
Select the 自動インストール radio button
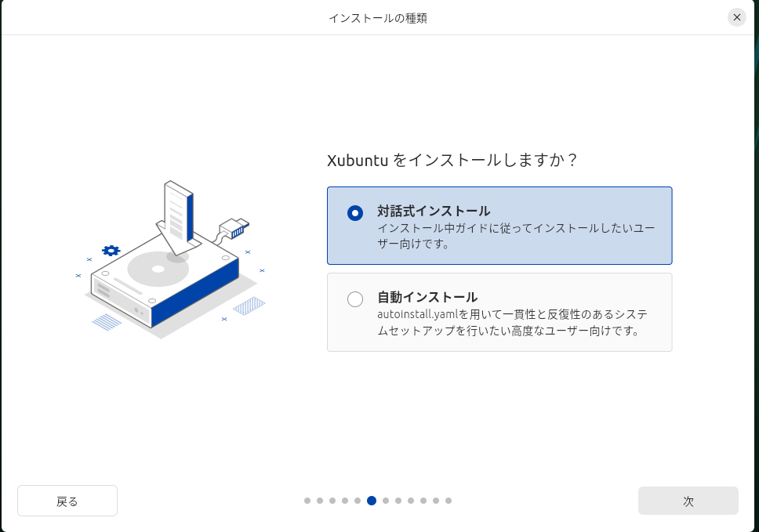355,299
